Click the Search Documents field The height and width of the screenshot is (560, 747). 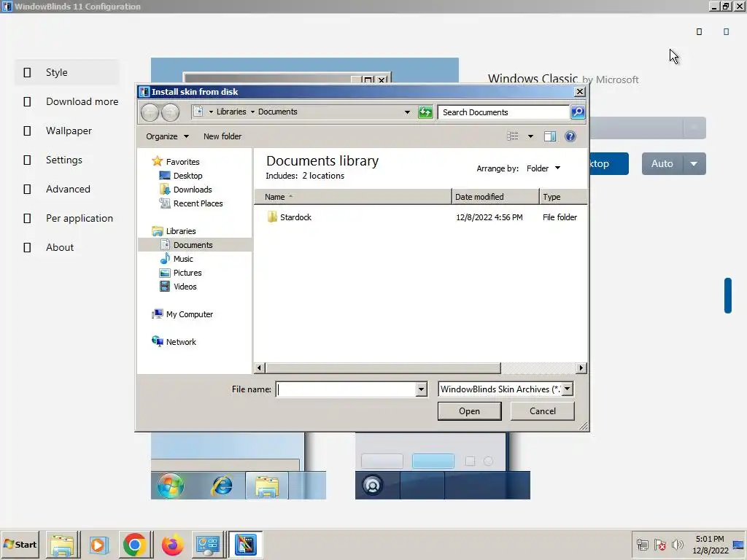[503, 112]
